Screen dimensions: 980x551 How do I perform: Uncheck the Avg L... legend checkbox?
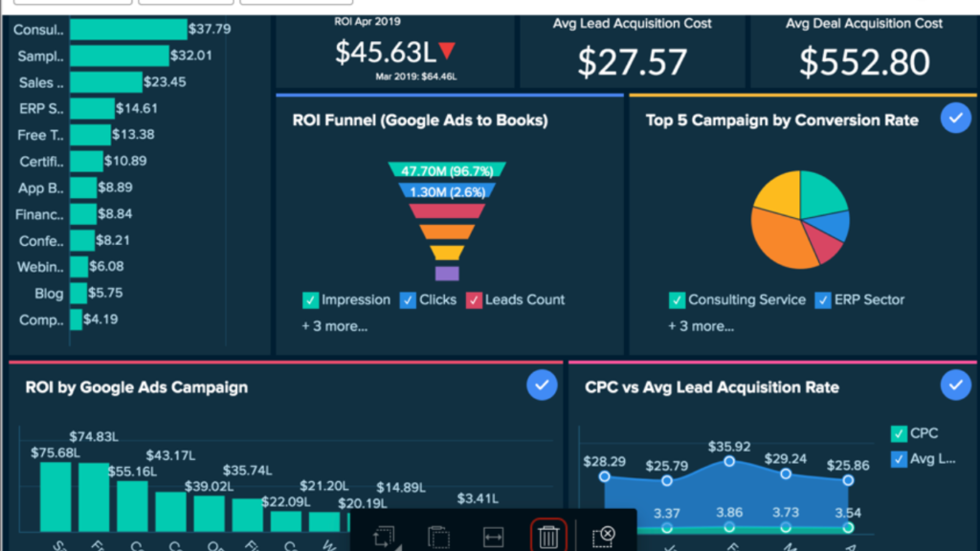coord(899,459)
